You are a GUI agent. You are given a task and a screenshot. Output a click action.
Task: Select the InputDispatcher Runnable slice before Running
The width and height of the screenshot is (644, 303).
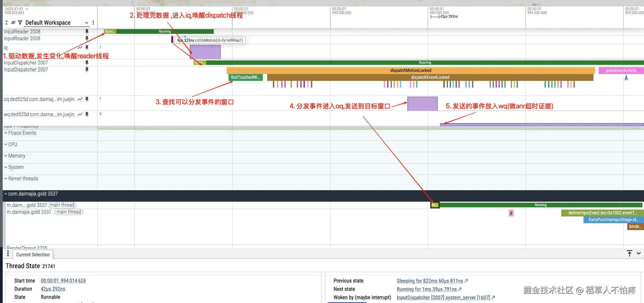pyautogui.click(x=200, y=63)
